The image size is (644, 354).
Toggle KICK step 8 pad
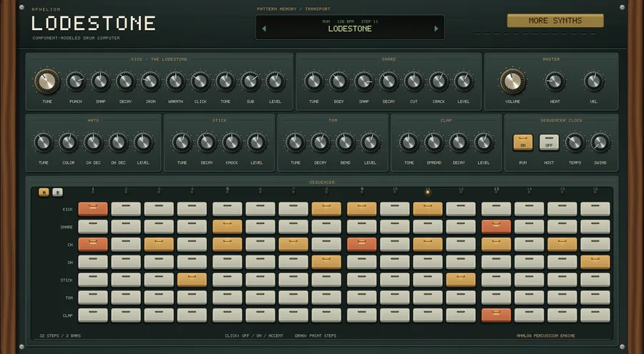tap(326, 209)
